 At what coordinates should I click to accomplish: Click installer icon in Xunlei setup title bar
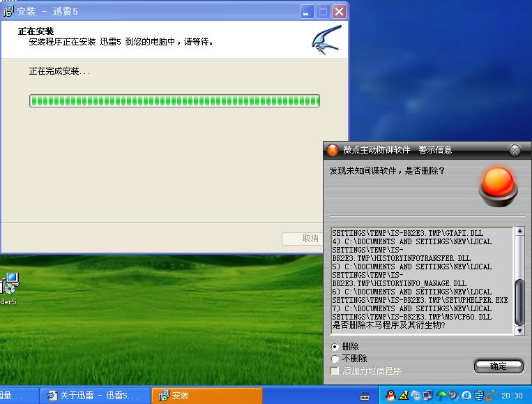coord(8,11)
